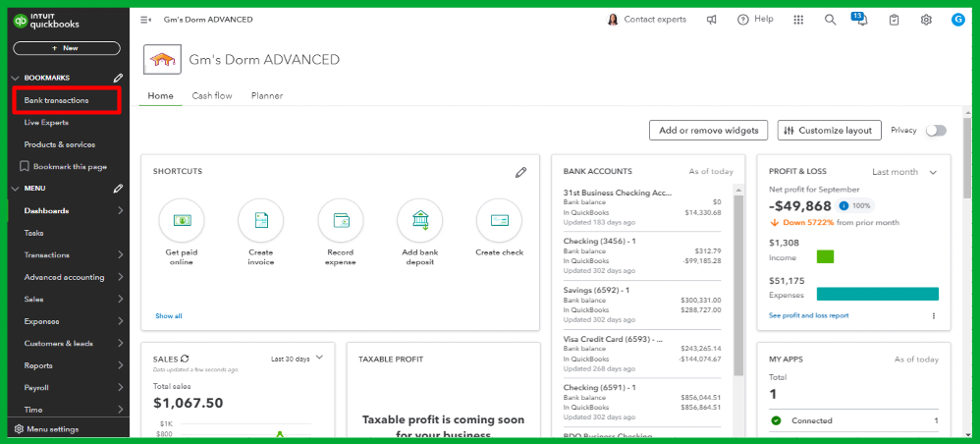Expand the Transactions submenu arrow

tap(120, 255)
